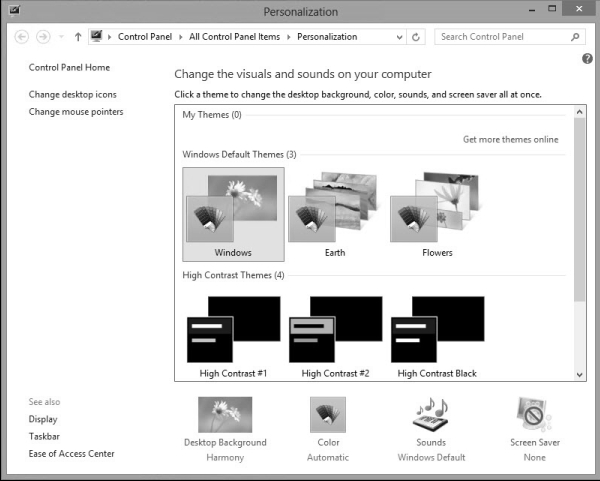Open Change desktop icons link
Viewport: 600px width, 481px height.
coord(72,94)
